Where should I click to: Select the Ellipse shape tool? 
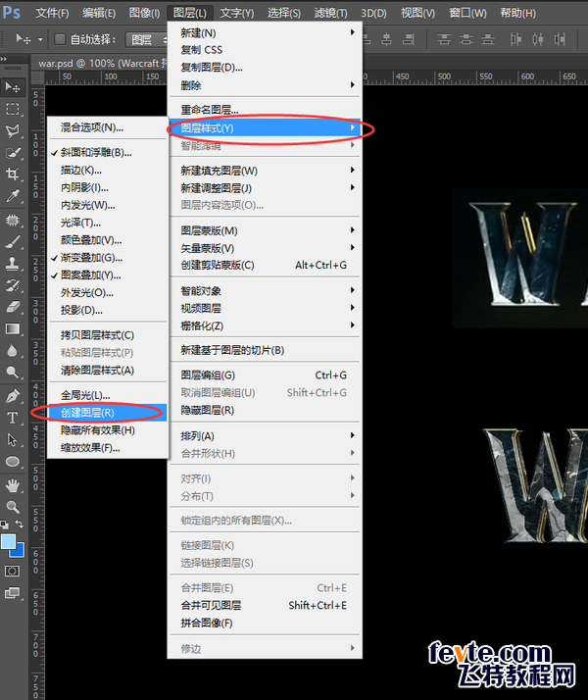(13, 462)
